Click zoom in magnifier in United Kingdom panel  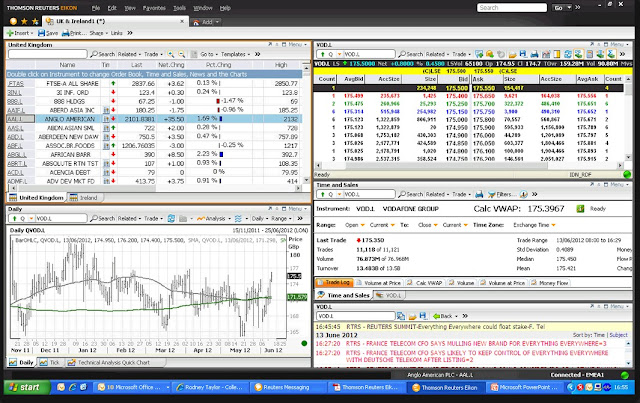pyautogui.click(x=171, y=54)
